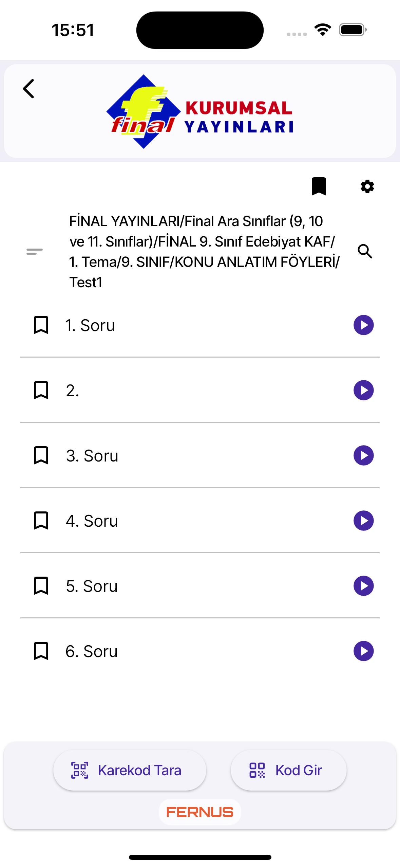Open settings via the gear icon

click(367, 186)
